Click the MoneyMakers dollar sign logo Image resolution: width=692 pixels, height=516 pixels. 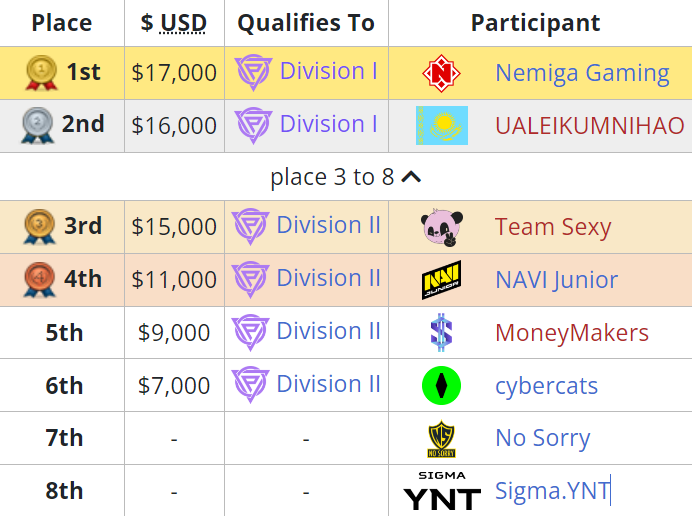441,332
